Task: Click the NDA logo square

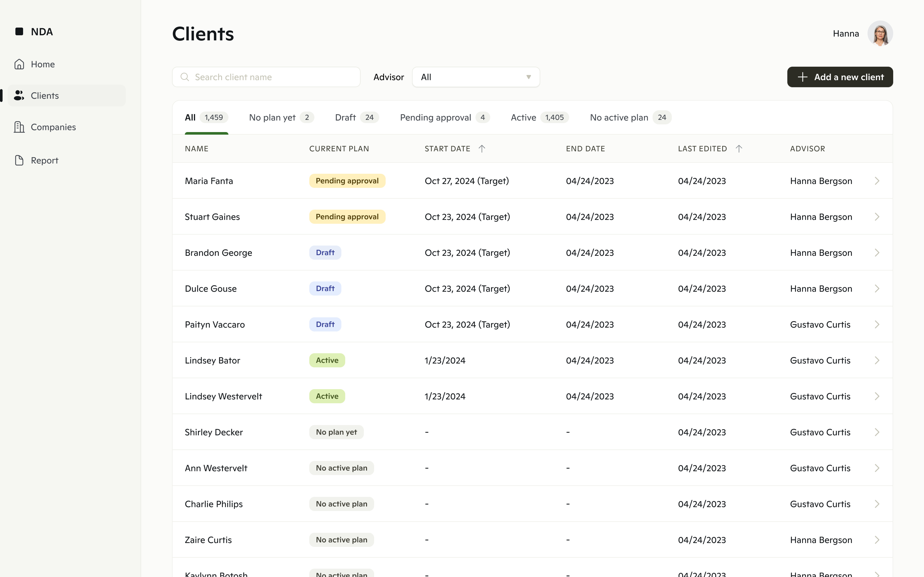Action: pyautogui.click(x=19, y=32)
